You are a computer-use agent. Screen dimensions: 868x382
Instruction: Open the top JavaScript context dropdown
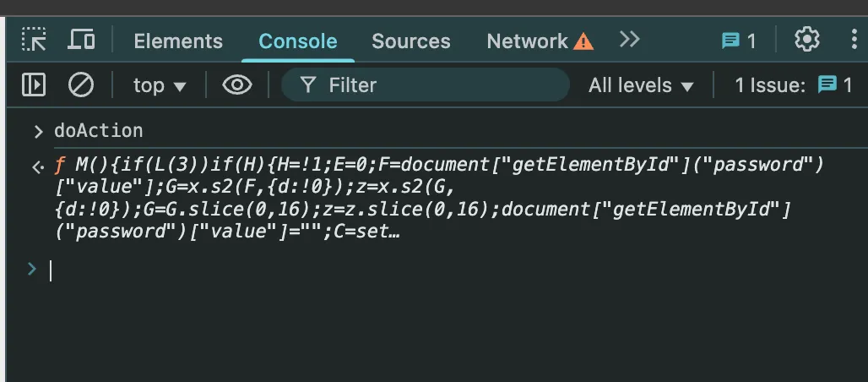160,85
